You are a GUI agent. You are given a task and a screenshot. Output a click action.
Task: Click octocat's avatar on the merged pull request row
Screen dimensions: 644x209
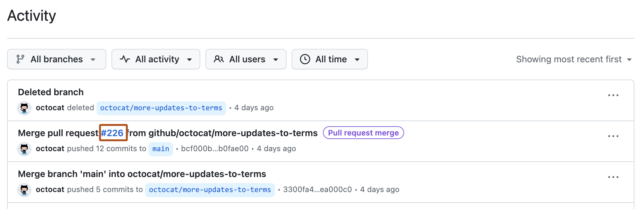pos(24,149)
